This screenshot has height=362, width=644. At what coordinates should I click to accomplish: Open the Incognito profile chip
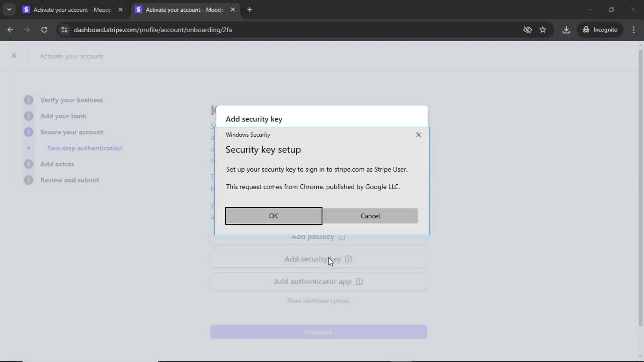(600, 30)
